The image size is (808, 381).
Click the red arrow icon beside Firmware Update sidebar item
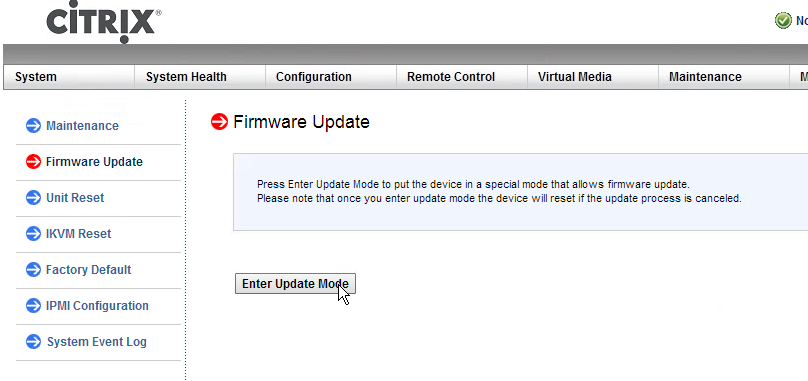point(33,162)
